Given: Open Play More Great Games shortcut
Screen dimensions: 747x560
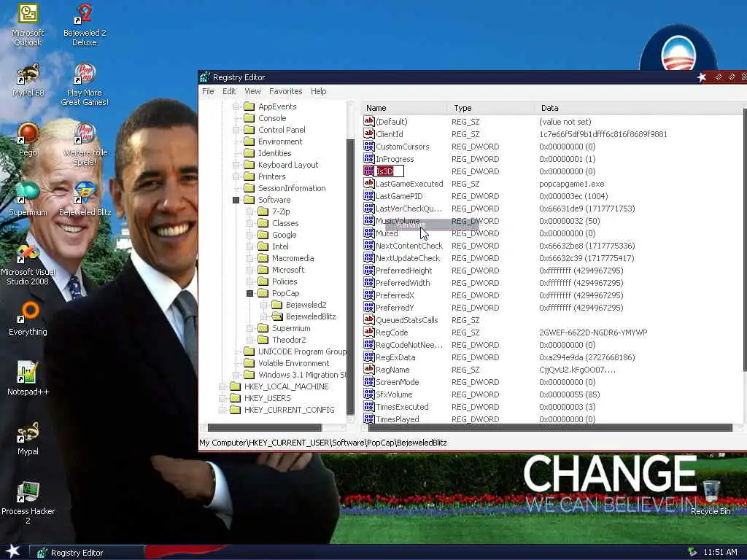Looking at the screenshot, I should pos(85,85).
